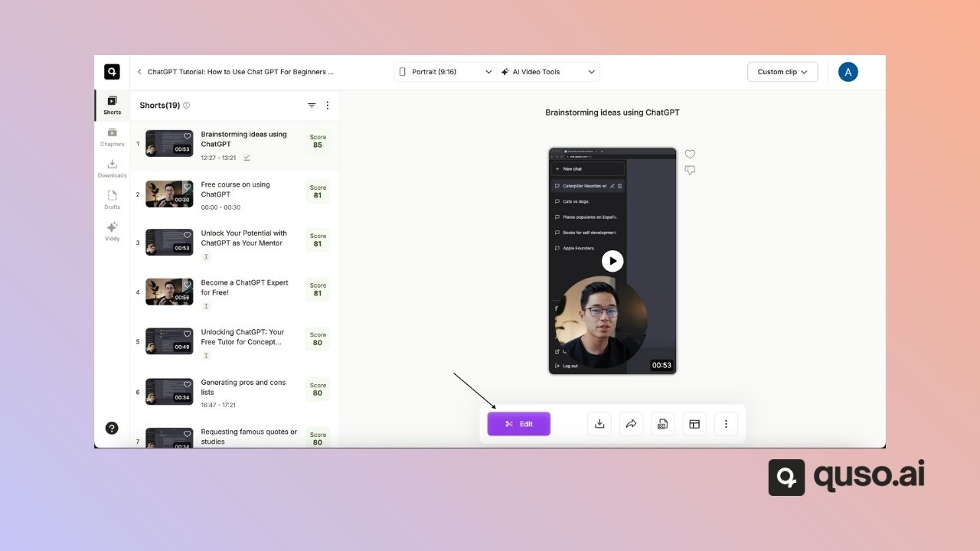
Task: Play the preview video
Action: click(x=612, y=261)
